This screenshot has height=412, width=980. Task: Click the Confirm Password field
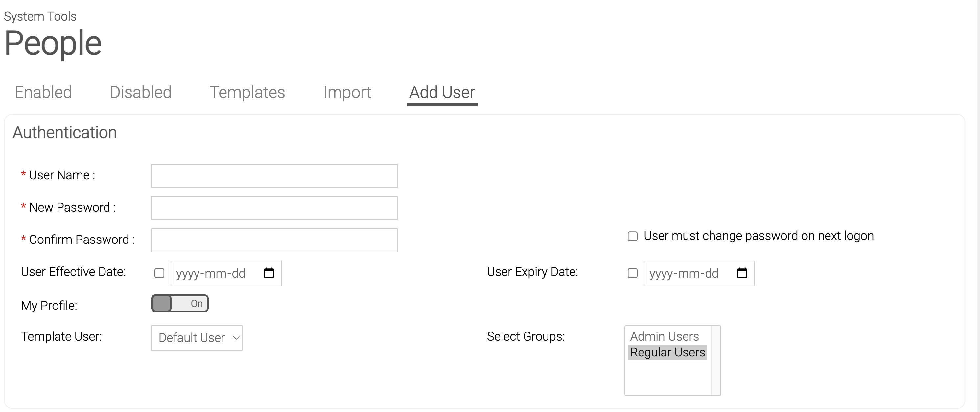[274, 240]
